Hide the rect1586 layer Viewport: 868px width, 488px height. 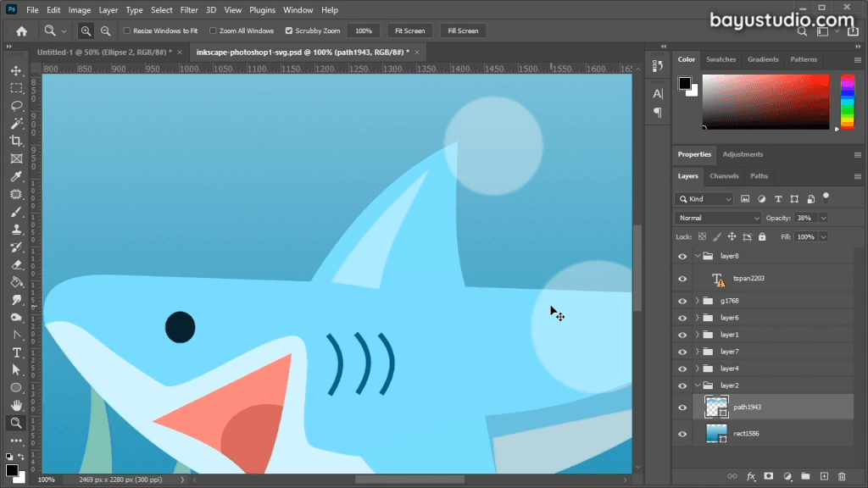click(x=682, y=434)
